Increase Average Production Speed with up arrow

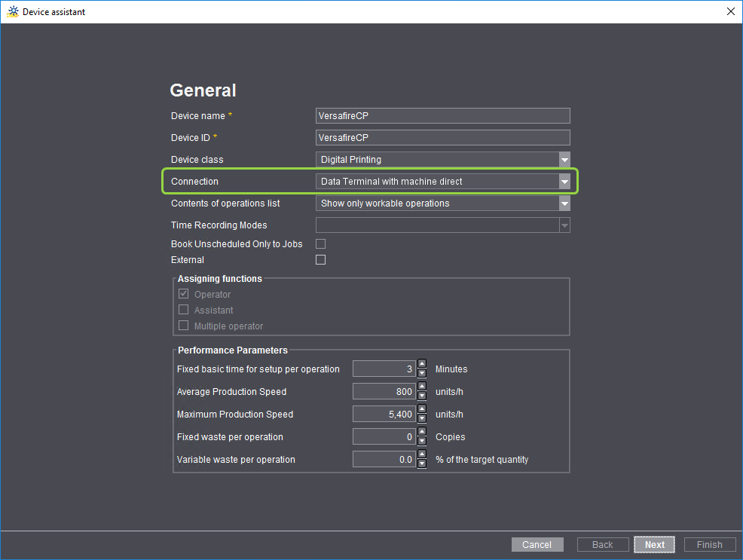pyautogui.click(x=422, y=387)
